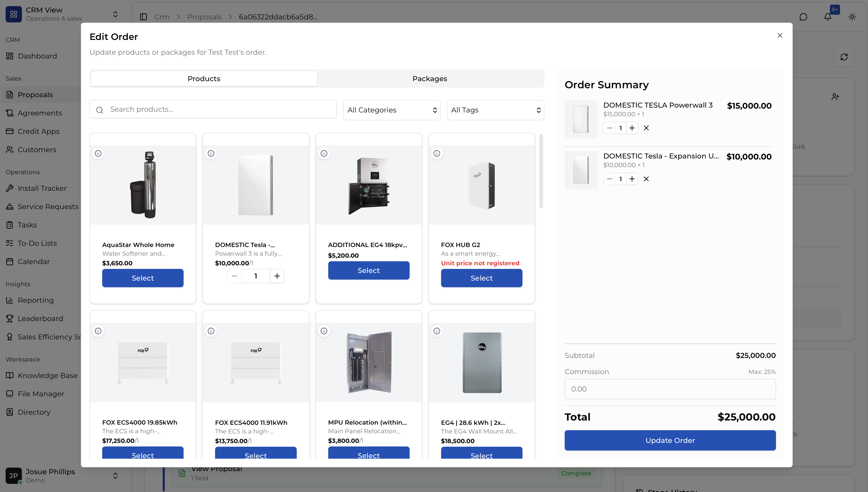The image size is (868, 492).
Task: Click Update Order button
Action: 670,440
